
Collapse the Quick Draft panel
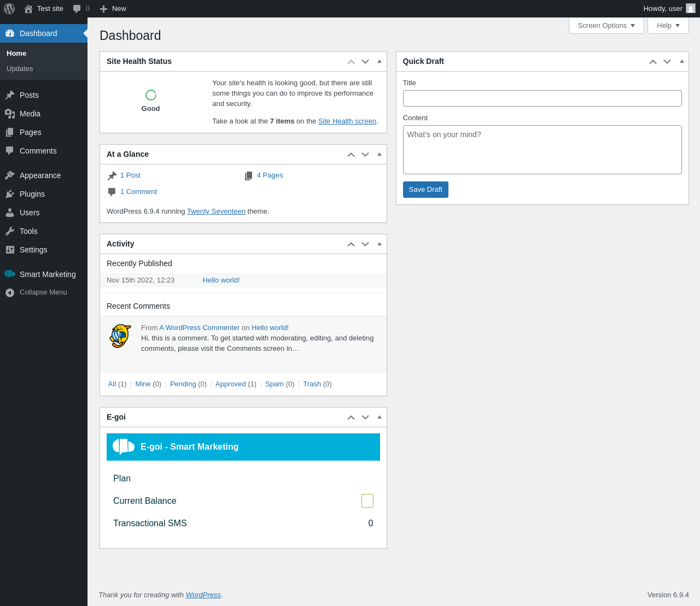point(682,61)
